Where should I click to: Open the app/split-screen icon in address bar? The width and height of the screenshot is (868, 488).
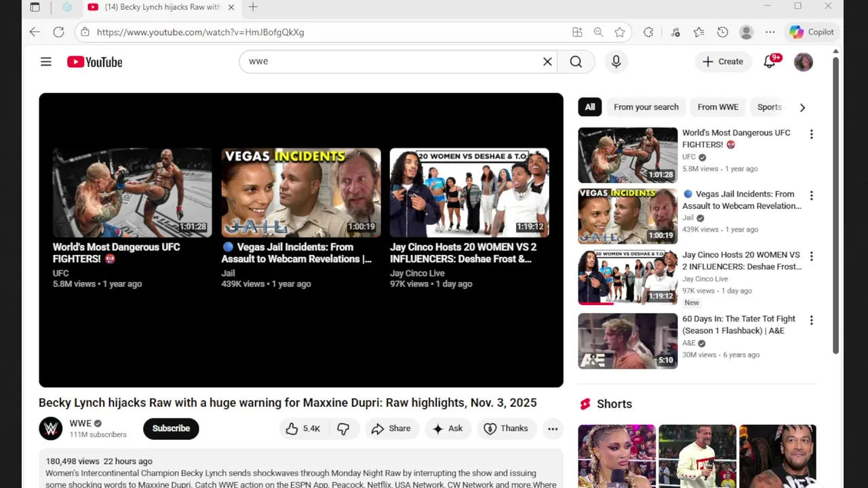(x=577, y=32)
